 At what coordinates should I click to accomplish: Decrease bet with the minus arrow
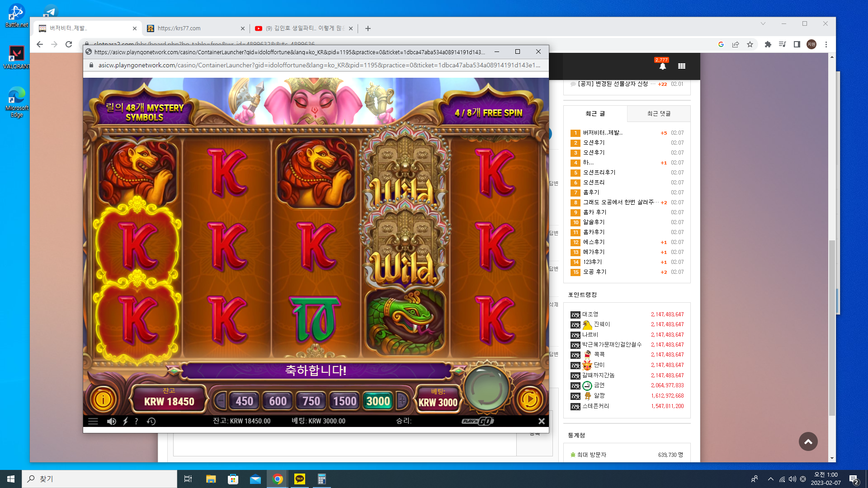point(220,401)
